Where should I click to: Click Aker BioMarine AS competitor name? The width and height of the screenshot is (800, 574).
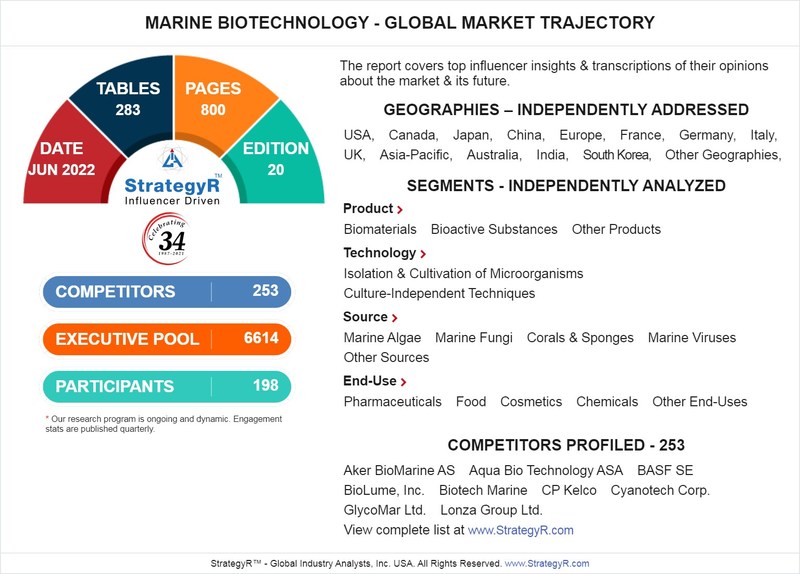tap(399, 470)
